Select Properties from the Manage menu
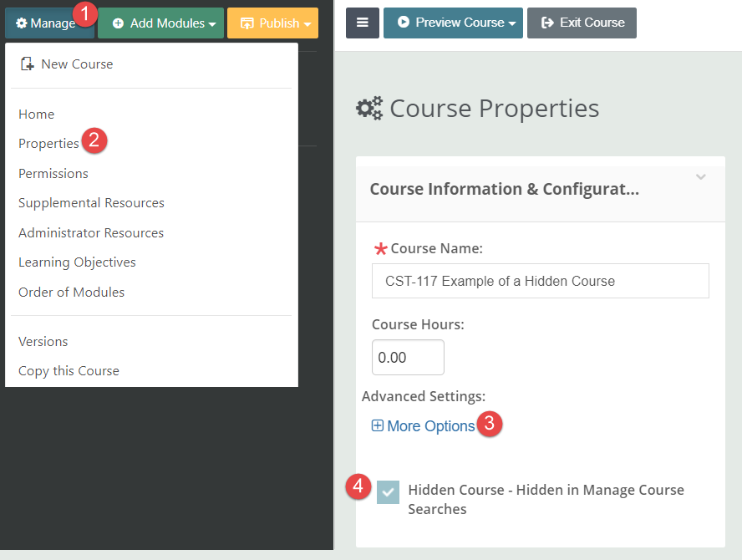Screen dimensions: 742x560 click(48, 143)
